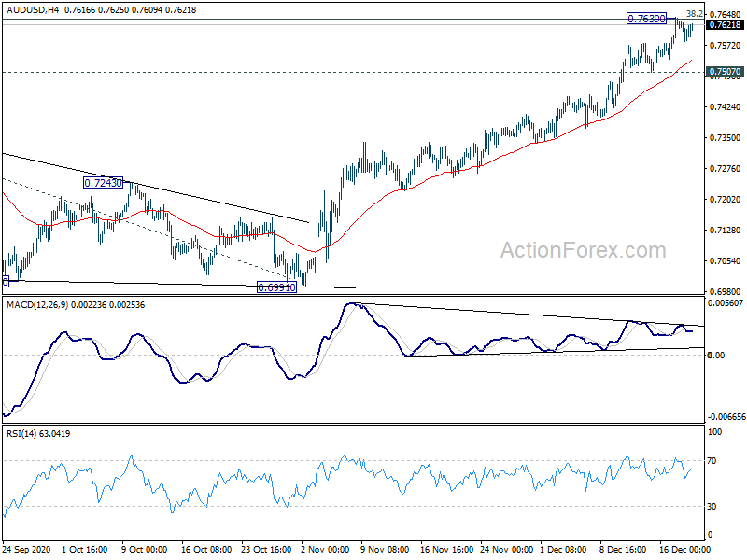Click the 0.7350 value on price axis
The height and width of the screenshot is (560, 747).
coord(724,138)
